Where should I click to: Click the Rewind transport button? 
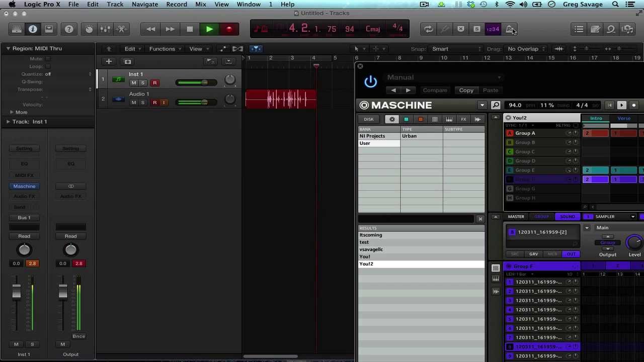(x=150, y=29)
